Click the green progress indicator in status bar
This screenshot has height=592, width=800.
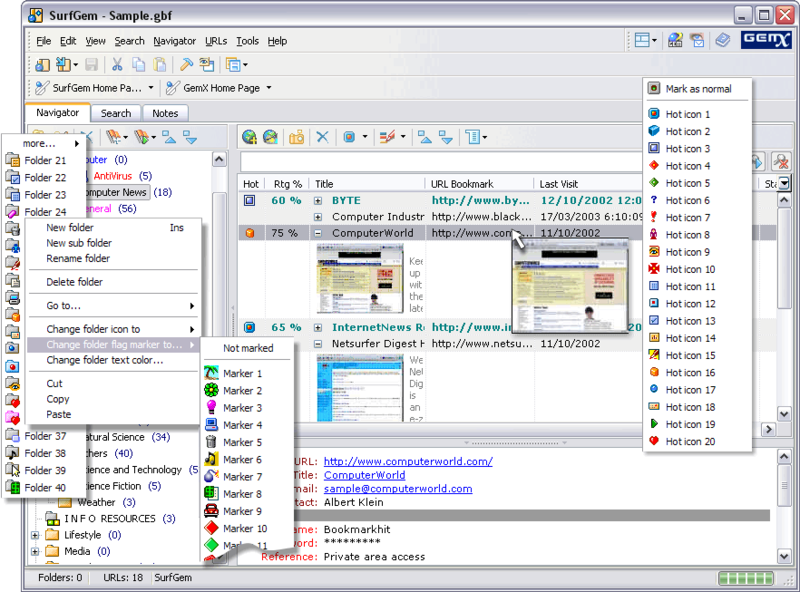[746, 578]
